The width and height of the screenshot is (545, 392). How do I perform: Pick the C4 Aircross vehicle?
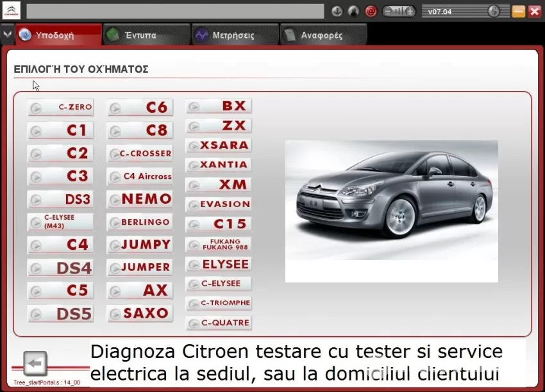140,176
